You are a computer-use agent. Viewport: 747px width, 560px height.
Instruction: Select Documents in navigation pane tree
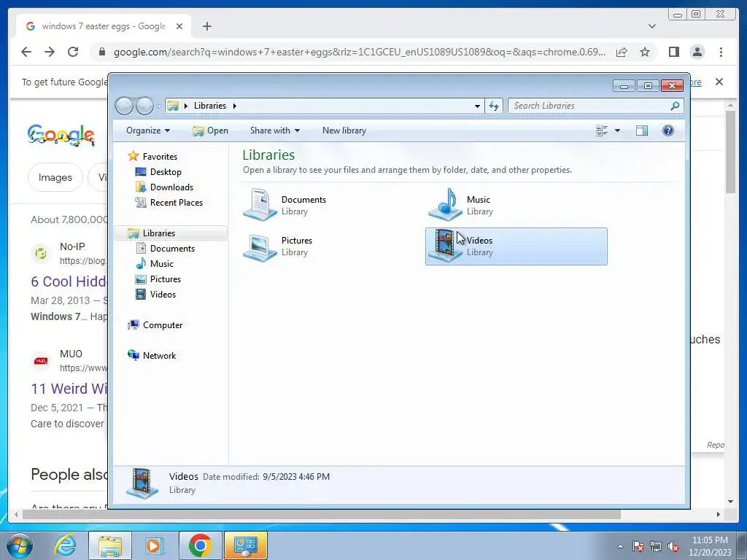pyautogui.click(x=172, y=248)
